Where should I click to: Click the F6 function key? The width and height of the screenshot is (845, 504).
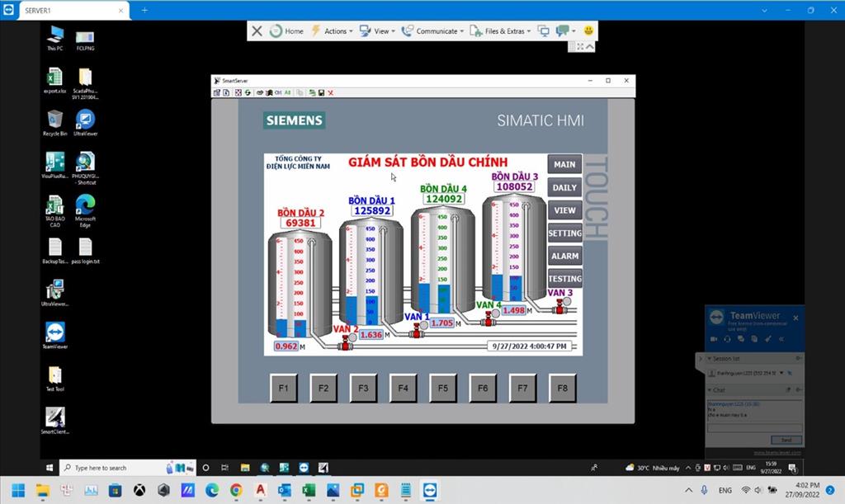(483, 388)
